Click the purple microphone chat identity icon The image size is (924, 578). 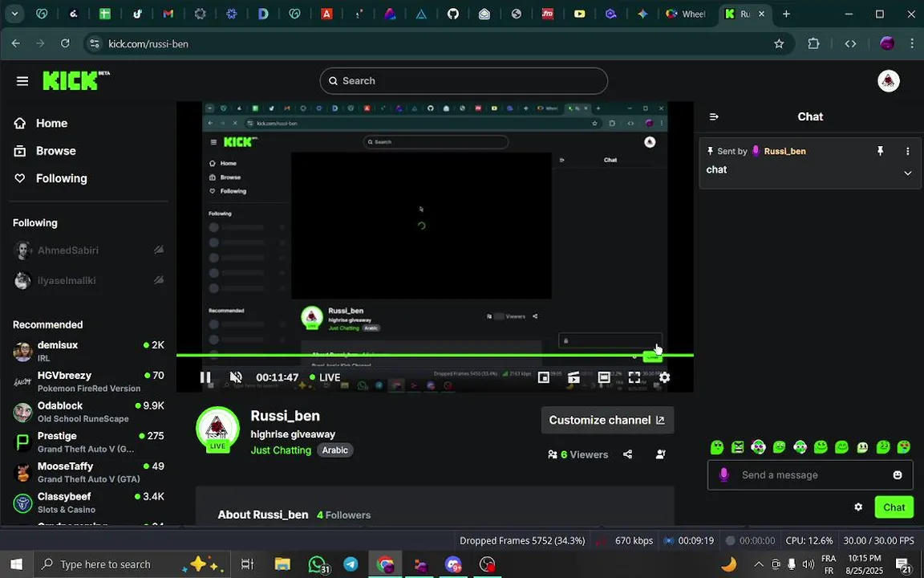[724, 474]
